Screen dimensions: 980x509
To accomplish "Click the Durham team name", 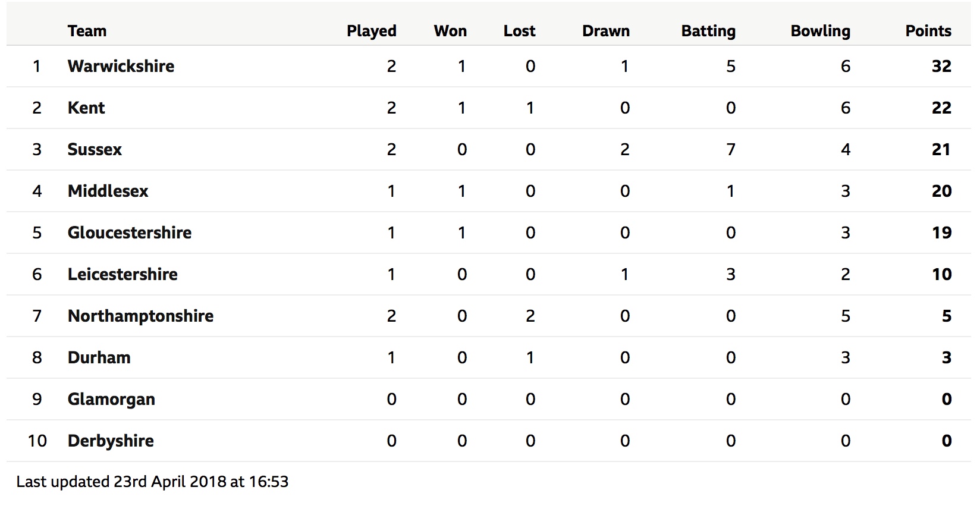I will pyautogui.click(x=99, y=357).
